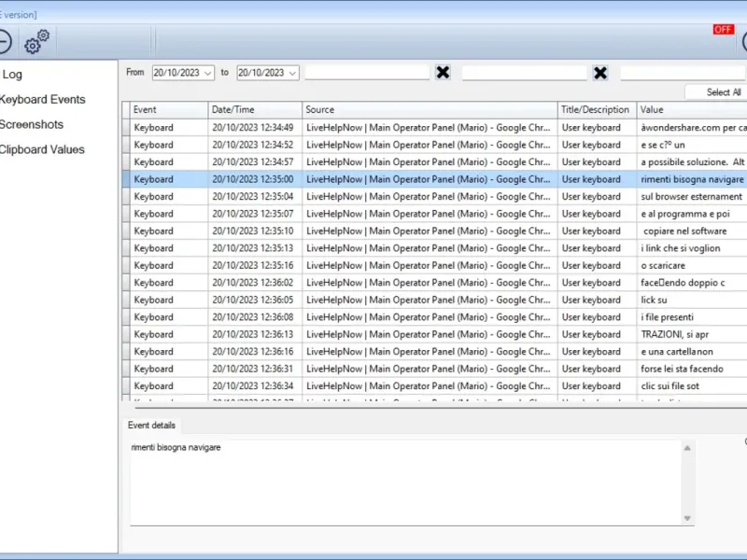The height and width of the screenshot is (560, 747).
Task: Sort by the Source column header
Action: click(430, 110)
